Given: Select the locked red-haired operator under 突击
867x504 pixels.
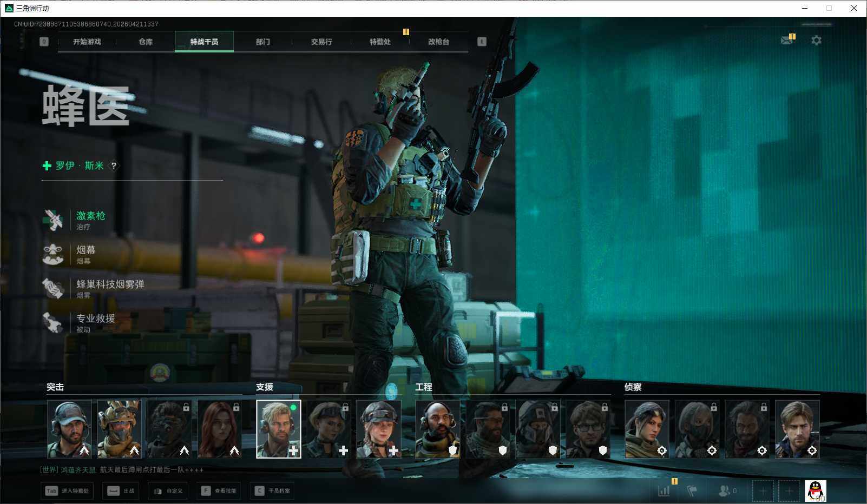Looking at the screenshot, I should pos(219,429).
